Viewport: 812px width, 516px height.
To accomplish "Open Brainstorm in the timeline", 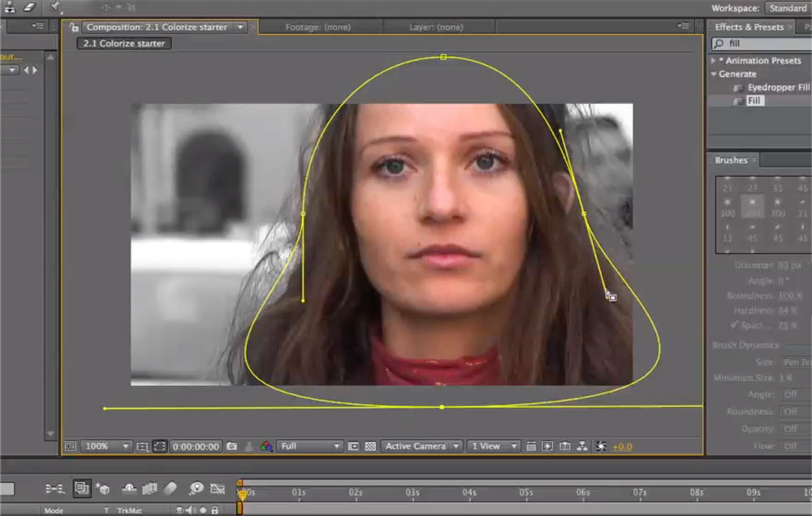I will point(197,488).
